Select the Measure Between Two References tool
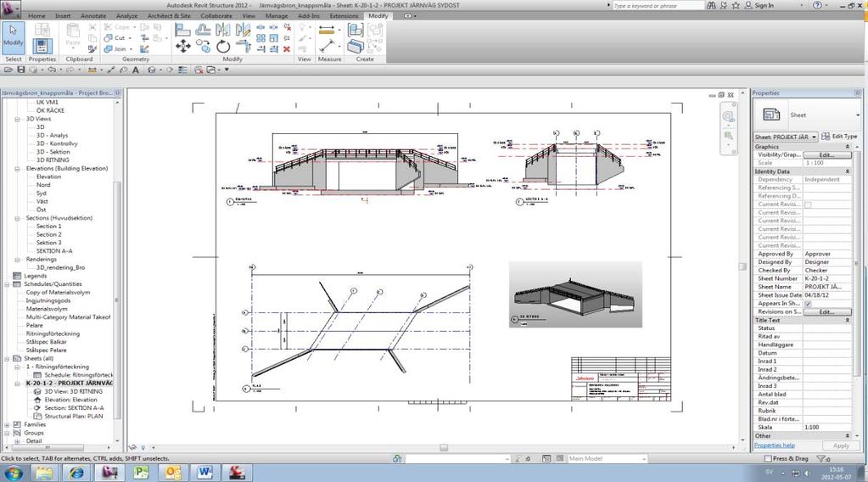Screen dimensions: 868x482 [327, 46]
